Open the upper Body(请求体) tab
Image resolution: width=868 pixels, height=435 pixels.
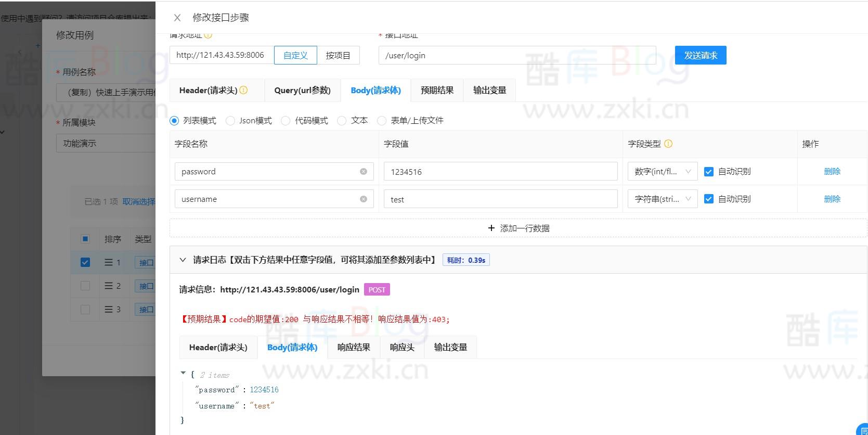pos(375,90)
